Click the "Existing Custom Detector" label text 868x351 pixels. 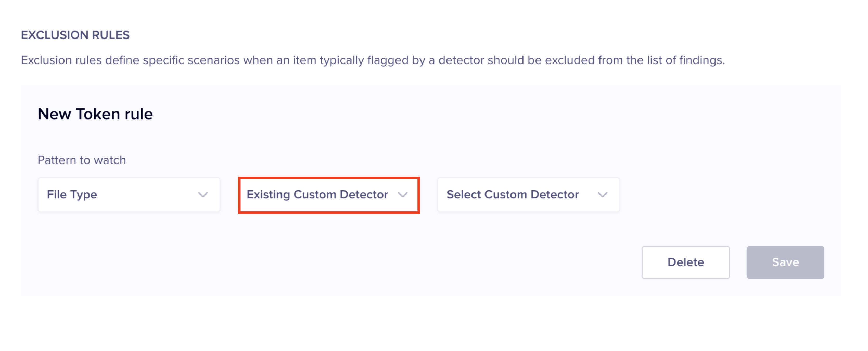click(x=317, y=195)
